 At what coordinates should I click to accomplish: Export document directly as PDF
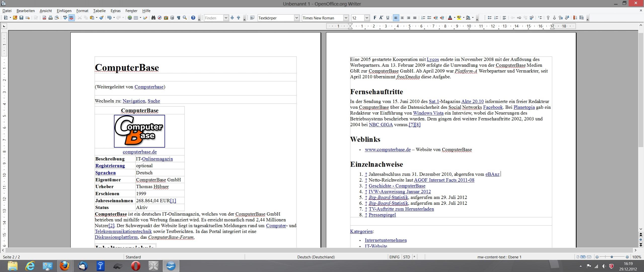[x=44, y=18]
